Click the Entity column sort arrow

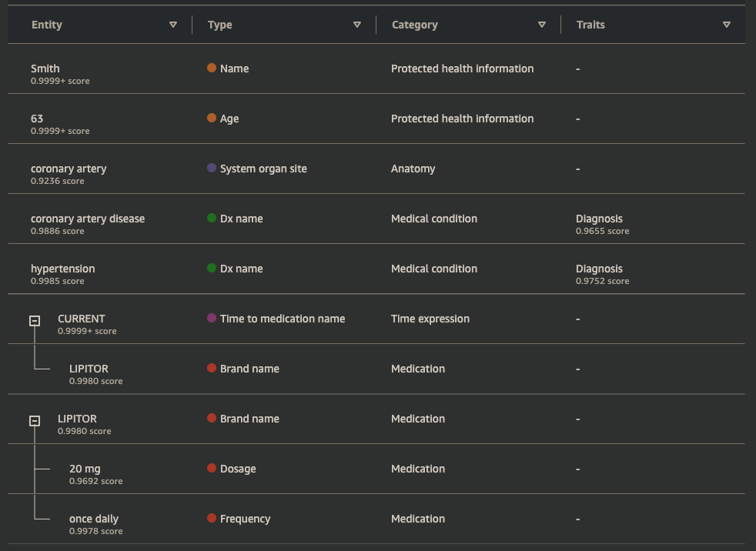pyautogui.click(x=173, y=25)
